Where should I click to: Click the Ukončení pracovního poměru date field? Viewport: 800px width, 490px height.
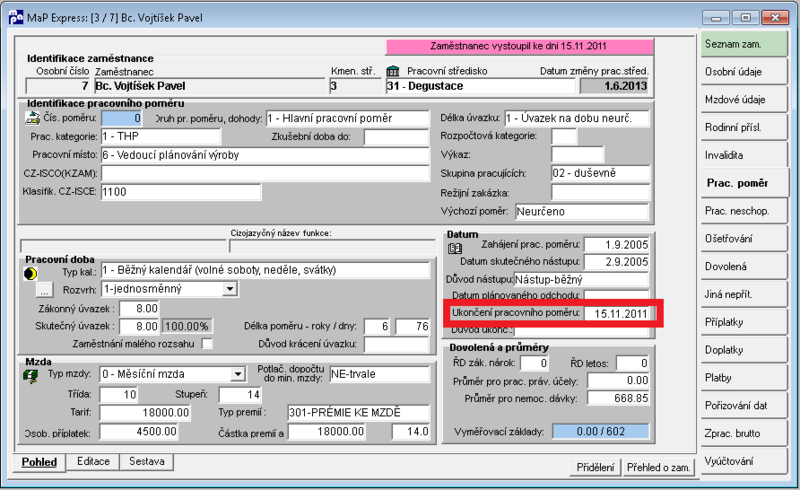(616, 313)
